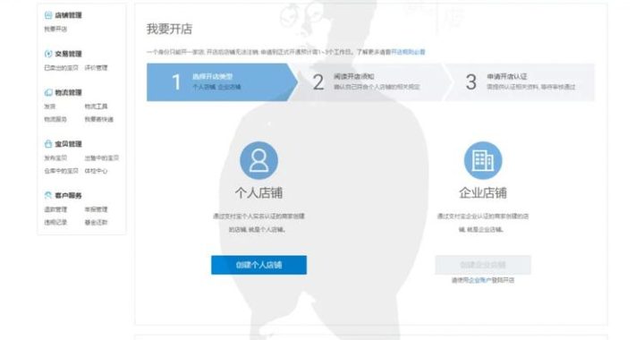Go to 退款管理
Image resolution: width=644 pixels, height=340 pixels.
[55, 209]
